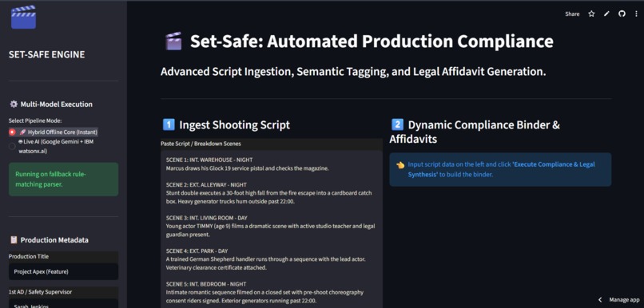Click the clapperboard emoji beside the Set-Safe title
The image size is (644, 308).
173,41
